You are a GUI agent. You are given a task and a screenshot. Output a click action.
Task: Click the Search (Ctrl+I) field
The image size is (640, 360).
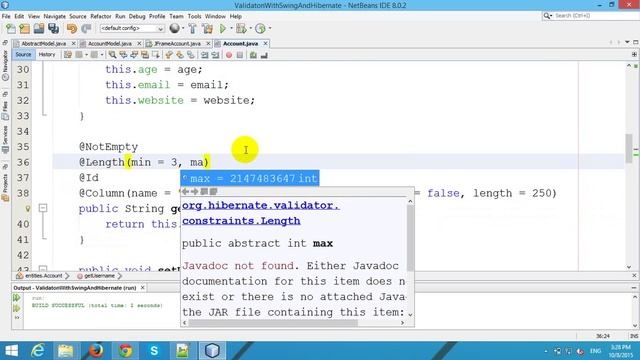click(x=592, y=16)
